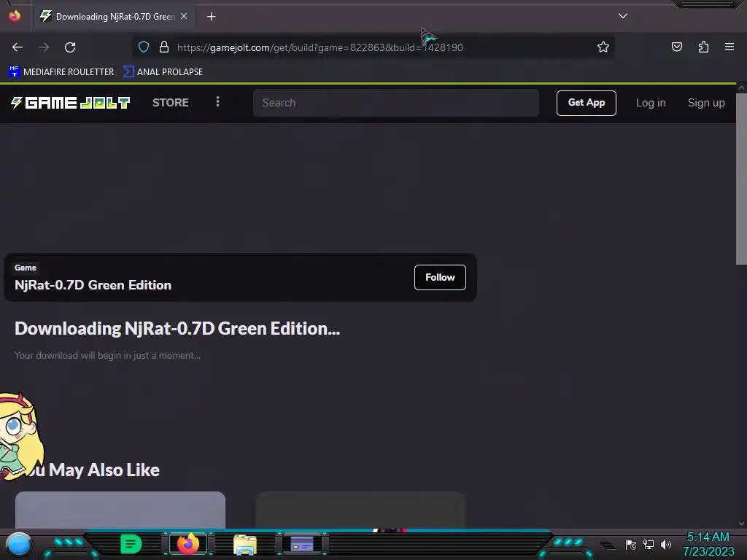Image resolution: width=747 pixels, height=560 pixels.
Task: Click the "Game" label badge
Action: click(x=26, y=268)
